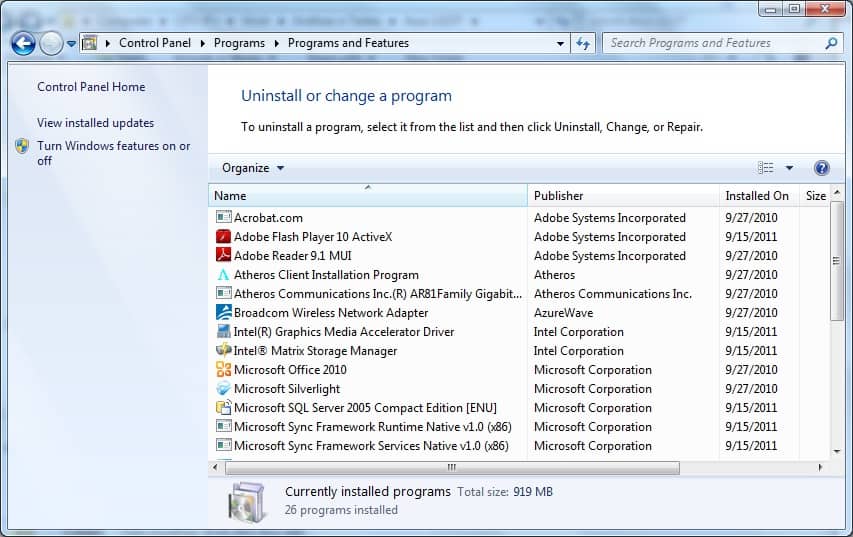Select the Microsoft Office 2010 icon
The height and width of the screenshot is (537, 853).
[223, 370]
